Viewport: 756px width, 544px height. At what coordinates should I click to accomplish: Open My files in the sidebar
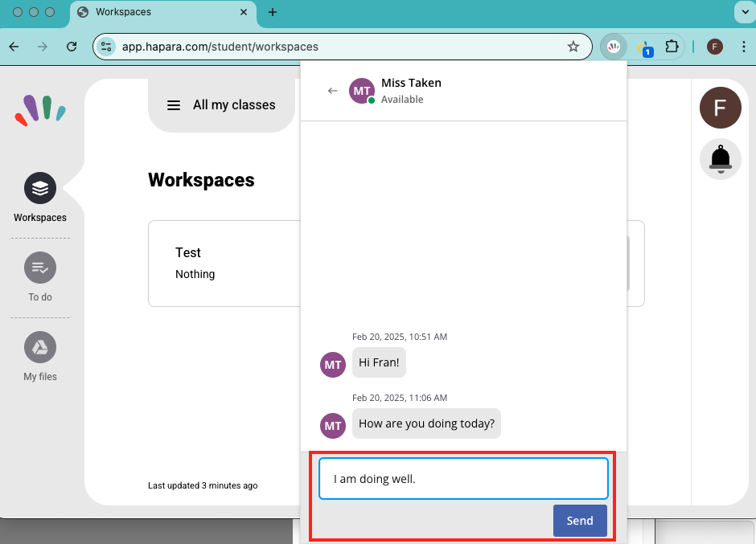click(x=40, y=357)
